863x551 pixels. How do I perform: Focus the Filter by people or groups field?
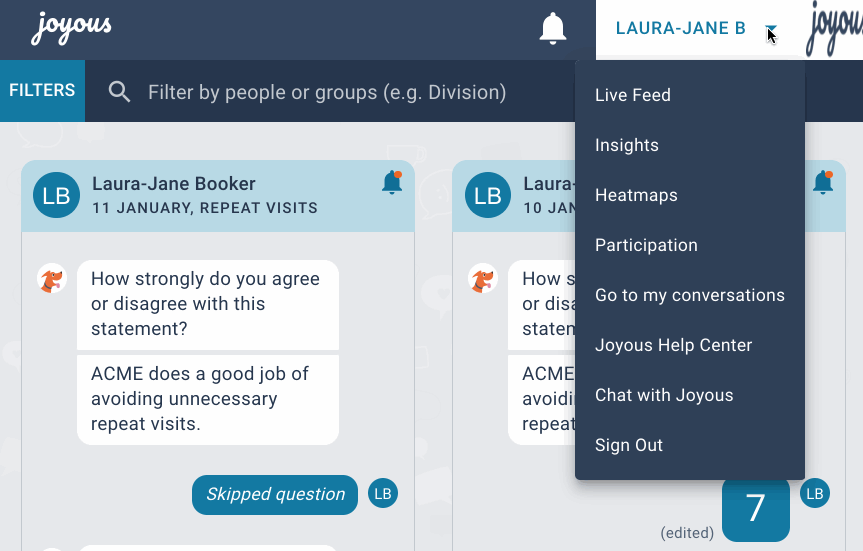point(327,92)
